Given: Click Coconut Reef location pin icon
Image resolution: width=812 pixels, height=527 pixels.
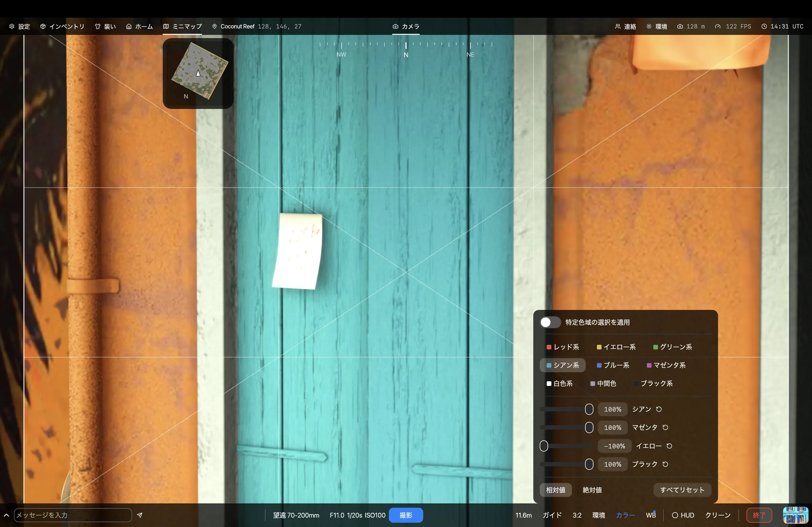Looking at the screenshot, I should point(214,26).
